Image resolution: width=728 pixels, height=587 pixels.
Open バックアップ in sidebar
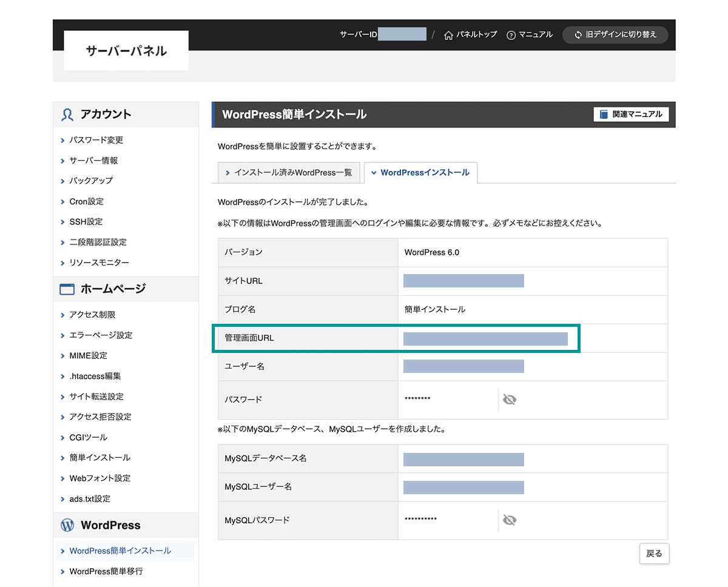click(x=91, y=181)
